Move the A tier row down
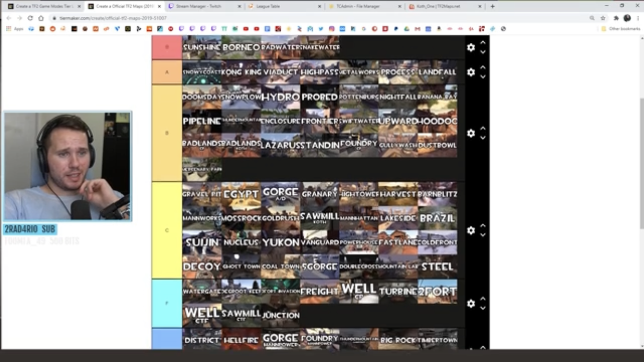The height and width of the screenshot is (362, 644). pos(483,77)
